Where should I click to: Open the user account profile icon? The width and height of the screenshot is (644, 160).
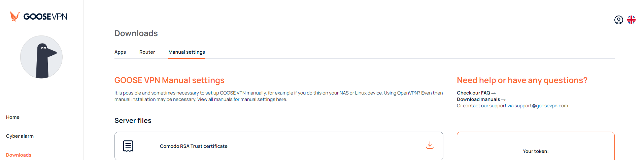619,20
